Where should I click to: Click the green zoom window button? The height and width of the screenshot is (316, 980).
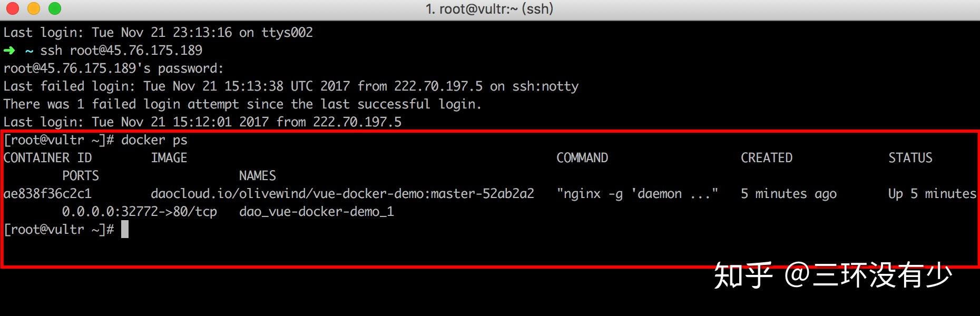55,8
